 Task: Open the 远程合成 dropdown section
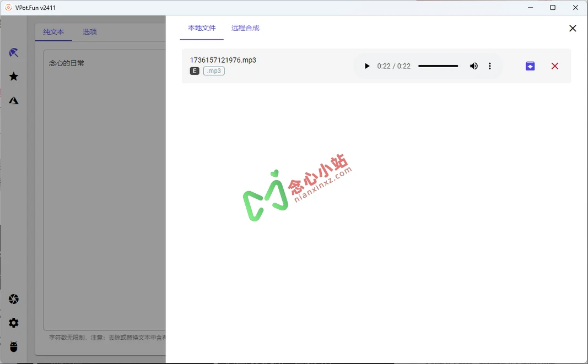(x=245, y=28)
